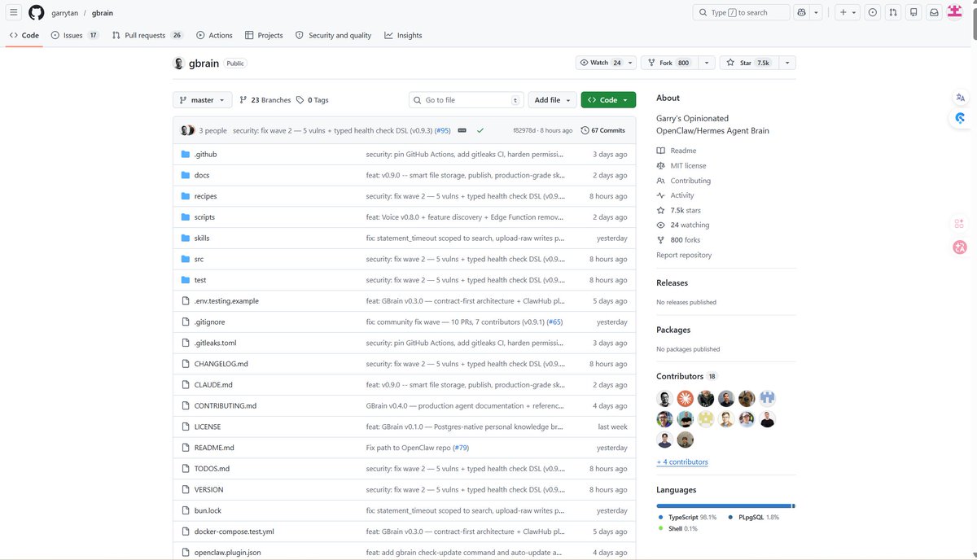Viewport: 977px width, 560px height.
Task: Open the bun.lock file
Action: pyautogui.click(x=208, y=510)
